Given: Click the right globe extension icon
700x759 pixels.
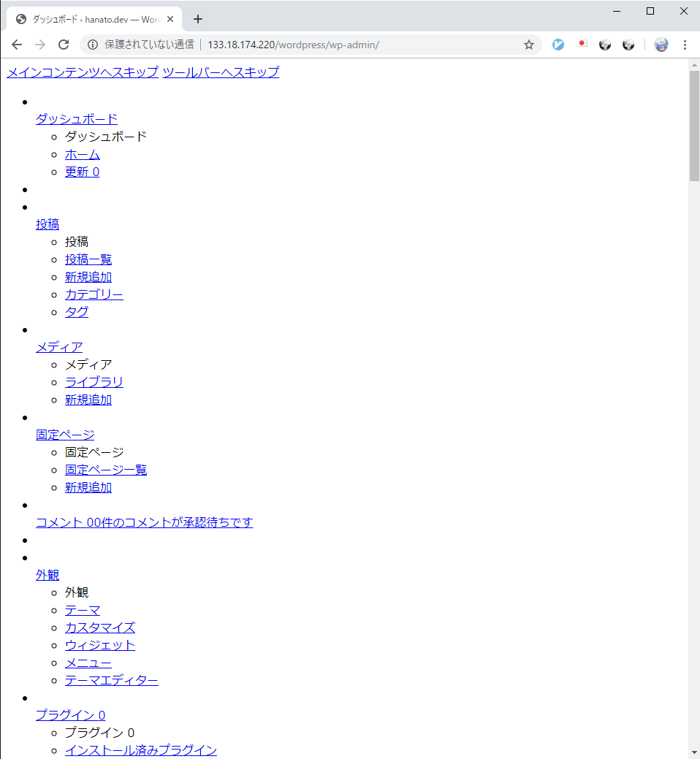Looking at the screenshot, I should point(628,45).
